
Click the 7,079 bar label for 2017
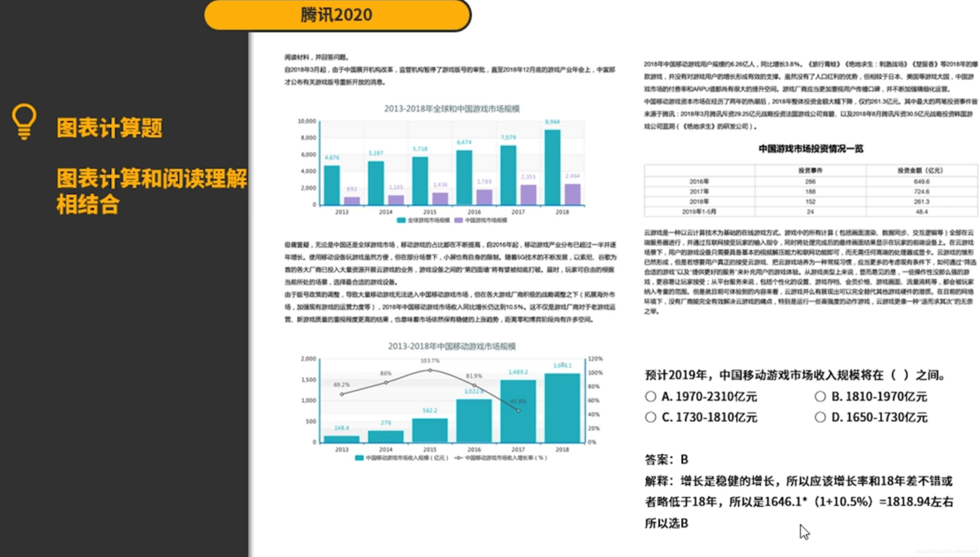(x=508, y=137)
